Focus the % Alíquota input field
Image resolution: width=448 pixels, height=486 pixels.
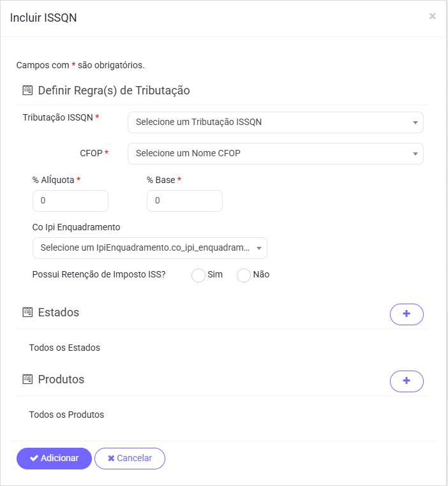tap(70, 201)
